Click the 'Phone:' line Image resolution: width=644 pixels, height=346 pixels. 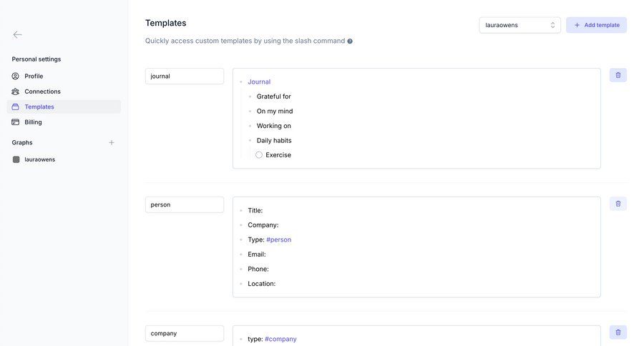pos(258,270)
